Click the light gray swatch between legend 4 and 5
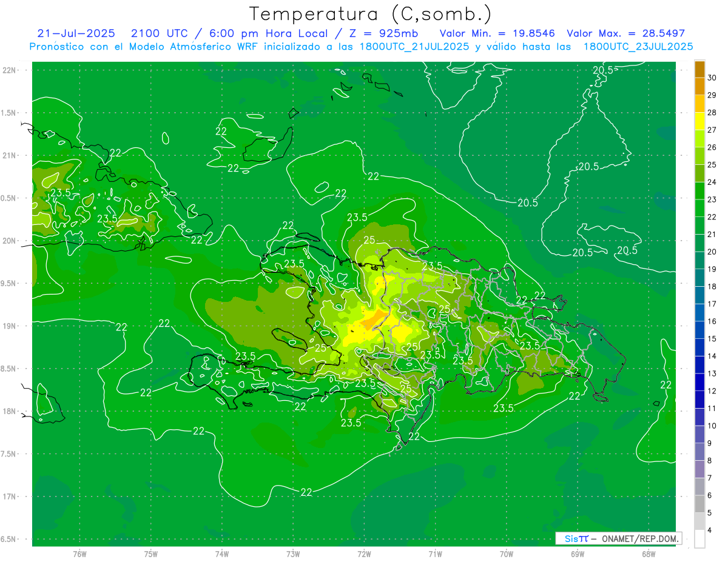This screenshot has width=728, height=562. click(699, 521)
